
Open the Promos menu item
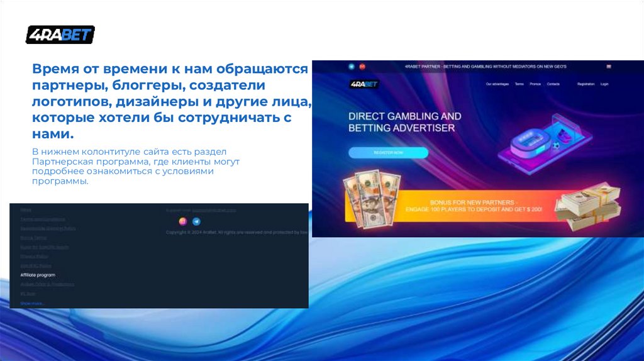click(535, 84)
